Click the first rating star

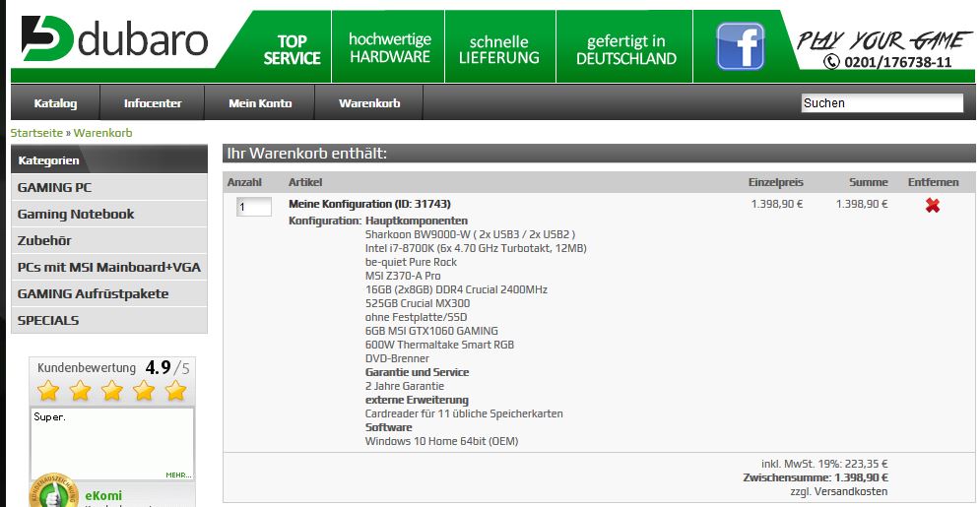[x=48, y=391]
